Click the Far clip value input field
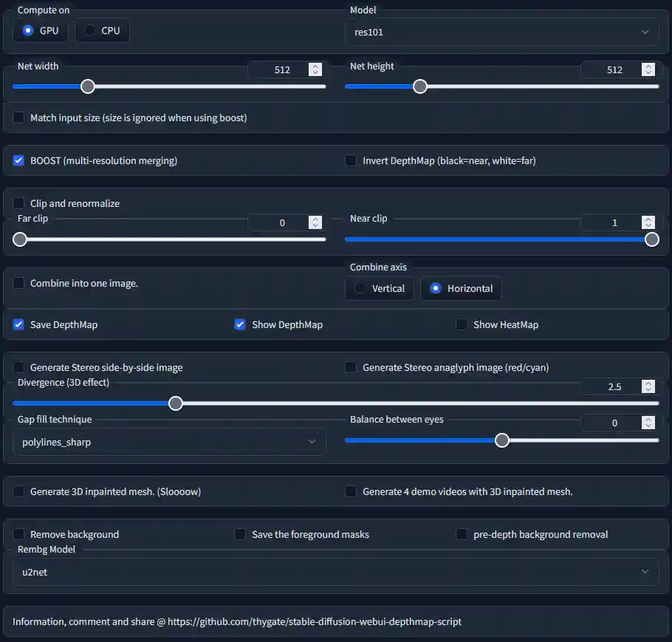672x642 pixels. coord(281,222)
